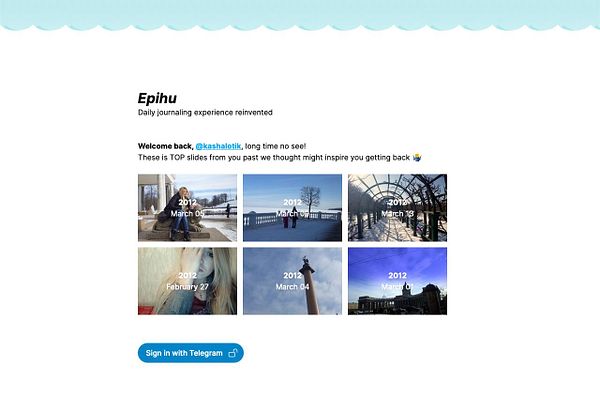The height and width of the screenshot is (412, 600).
Task: Click 'Daily journaling experience reinvented' tagline
Action: 205,112
